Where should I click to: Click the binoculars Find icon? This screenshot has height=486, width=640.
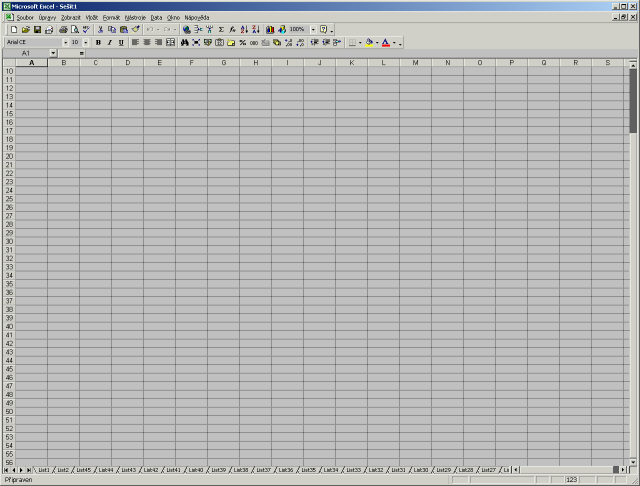click(185, 43)
